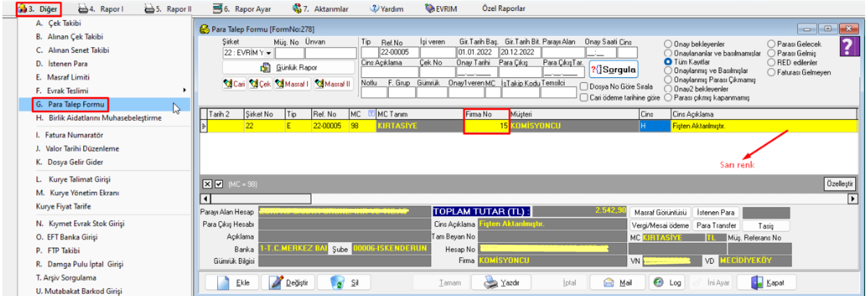Open the 3. Diğer menu
Image resolution: width=868 pixels, height=296 pixels.
click(38, 9)
